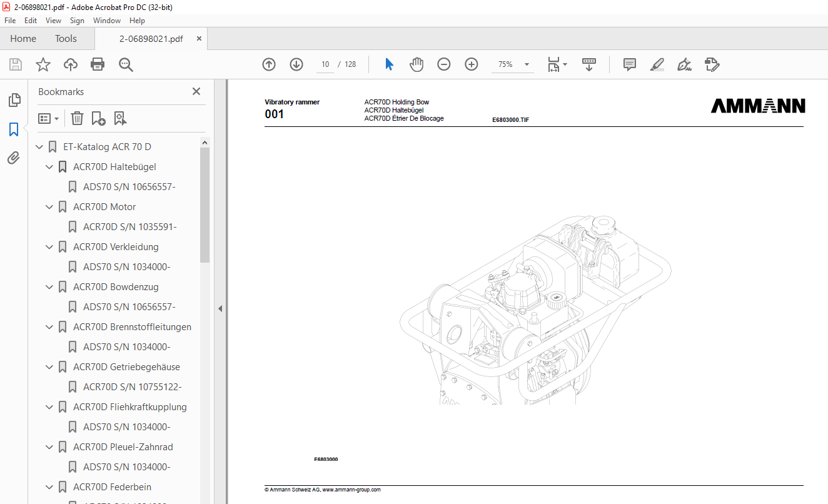Image resolution: width=828 pixels, height=504 pixels.
Task: Open bookmark ADS70 S/N 10656557- under Haltebügel
Action: 129,187
